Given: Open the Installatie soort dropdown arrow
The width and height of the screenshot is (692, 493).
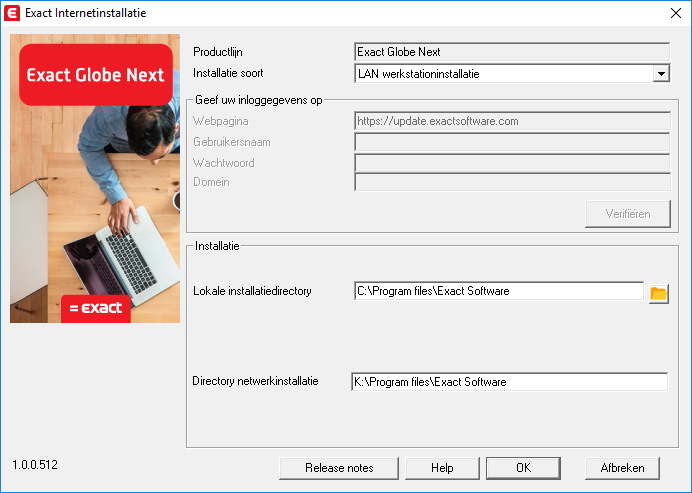Looking at the screenshot, I should point(661,74).
